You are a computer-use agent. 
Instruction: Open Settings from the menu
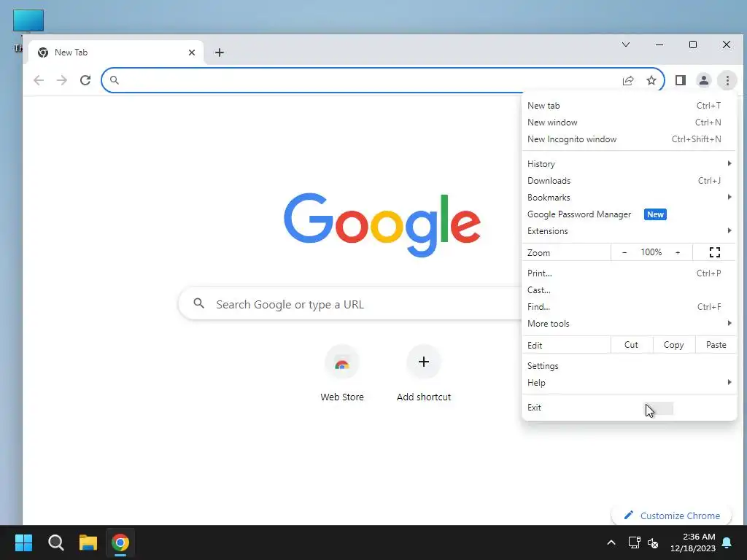[x=629, y=366]
